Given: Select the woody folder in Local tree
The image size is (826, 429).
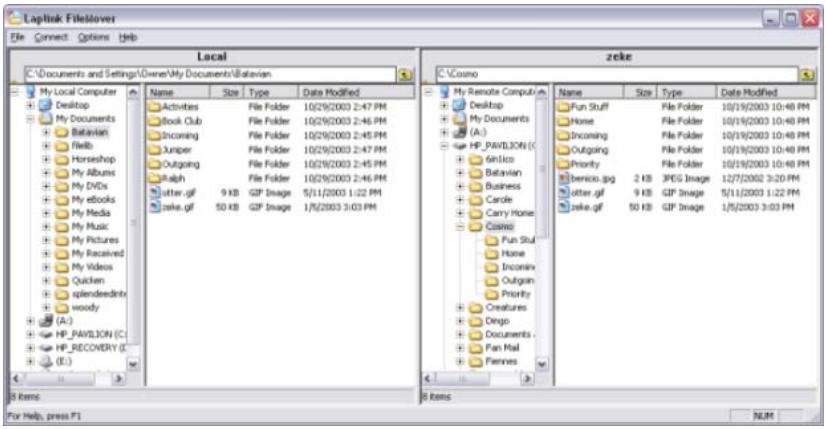Looking at the screenshot, I should tap(85, 307).
